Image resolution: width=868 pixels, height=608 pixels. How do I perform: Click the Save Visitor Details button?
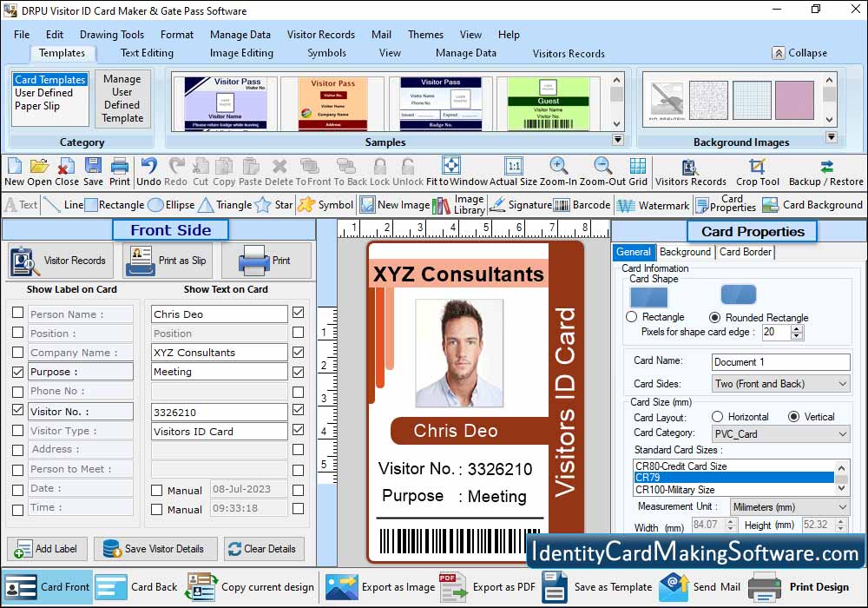(x=155, y=549)
